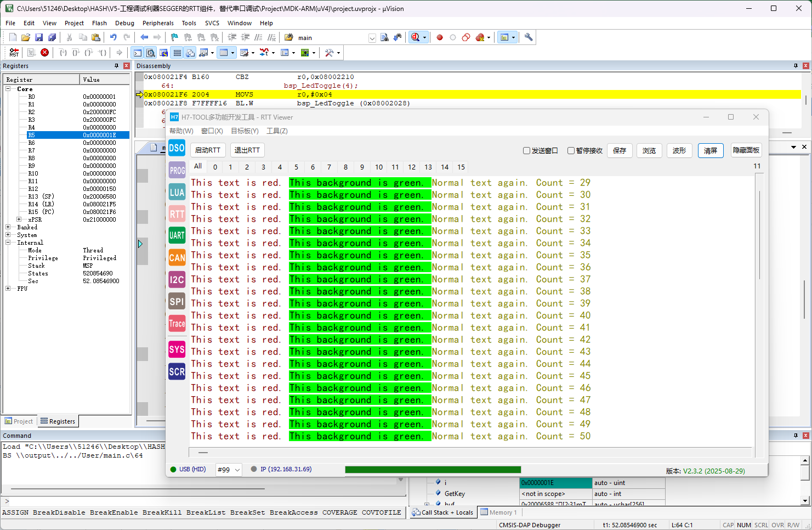
Task: Open the Peripherals menu
Action: [x=158, y=23]
